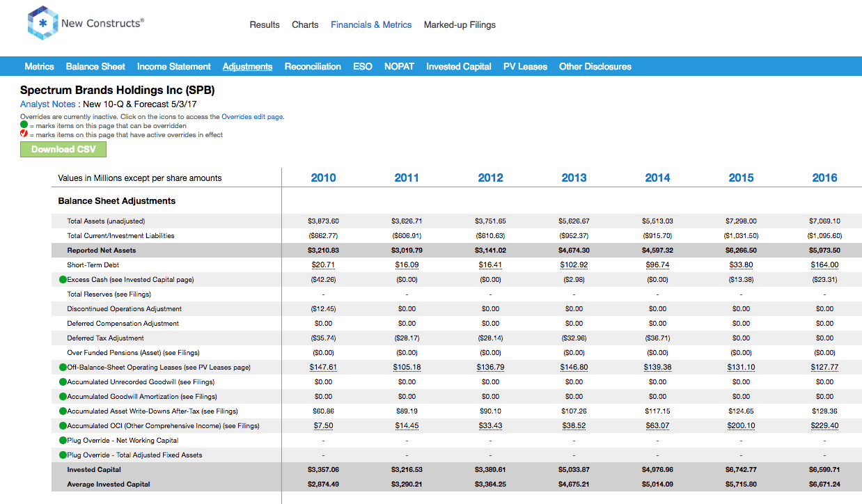Open the Overrides edit page link
This screenshot has height=504, width=862.
(x=252, y=117)
